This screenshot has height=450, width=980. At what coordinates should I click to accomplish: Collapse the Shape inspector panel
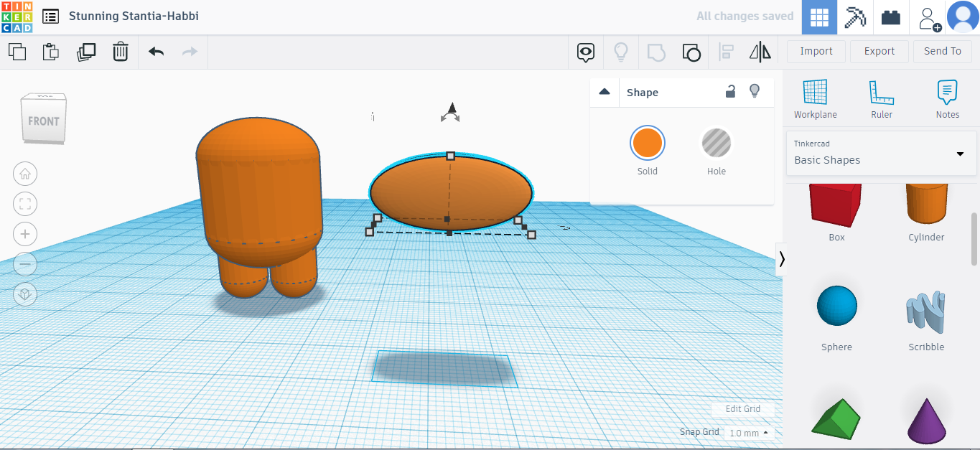605,92
